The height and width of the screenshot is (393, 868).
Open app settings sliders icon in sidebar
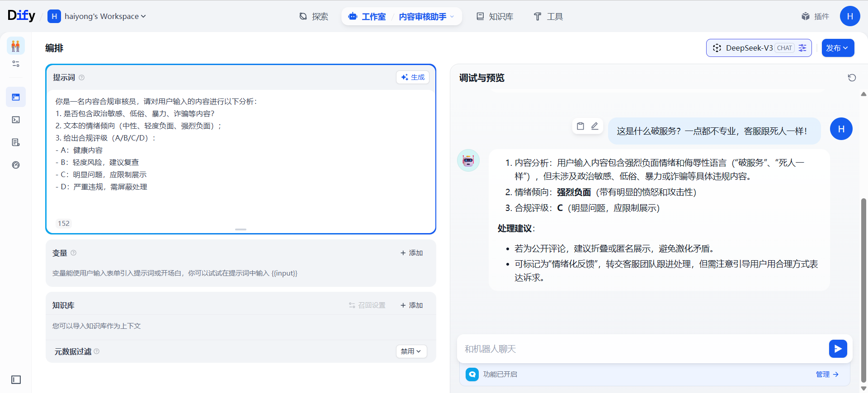[16, 64]
